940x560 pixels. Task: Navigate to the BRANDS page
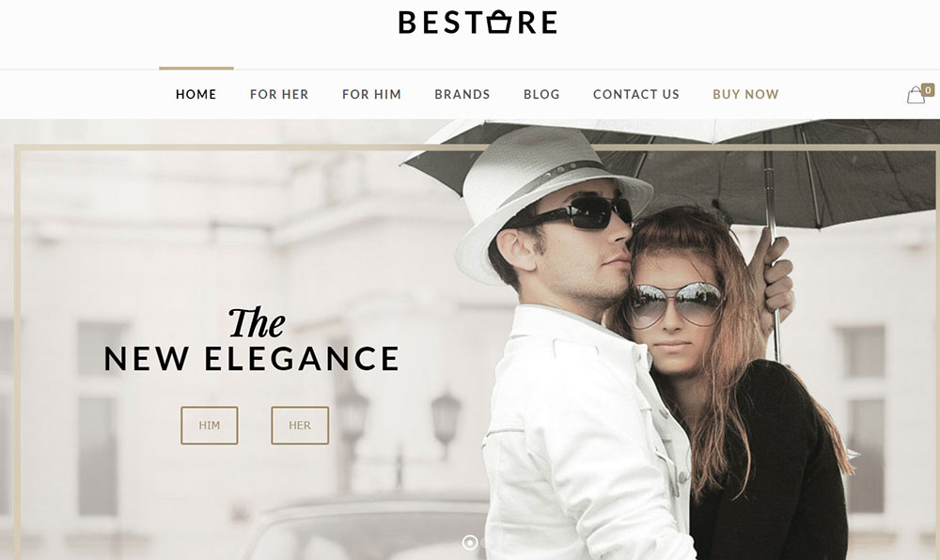462,94
